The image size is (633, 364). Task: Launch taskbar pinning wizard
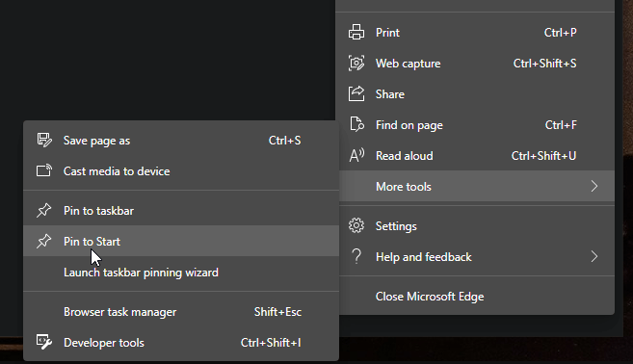click(x=181, y=273)
